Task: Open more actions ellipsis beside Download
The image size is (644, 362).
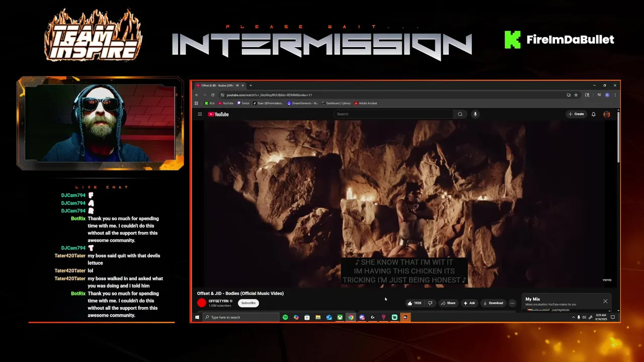Action: tap(512, 303)
